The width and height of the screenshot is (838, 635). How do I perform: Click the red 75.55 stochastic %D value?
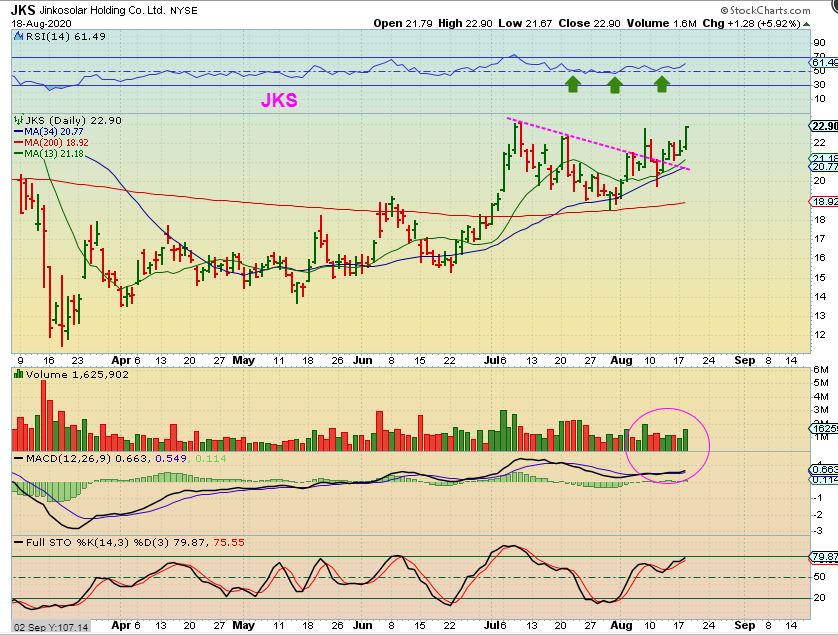point(229,542)
